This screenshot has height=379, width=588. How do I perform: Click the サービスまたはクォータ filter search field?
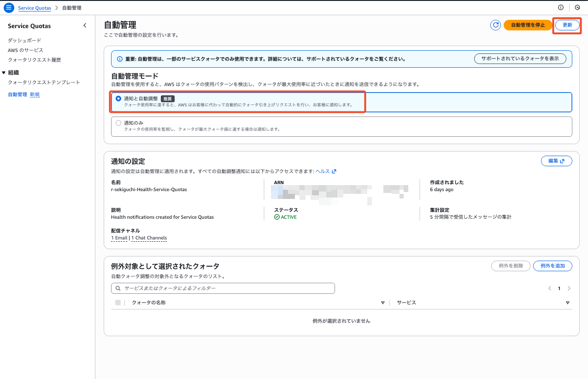pos(223,288)
